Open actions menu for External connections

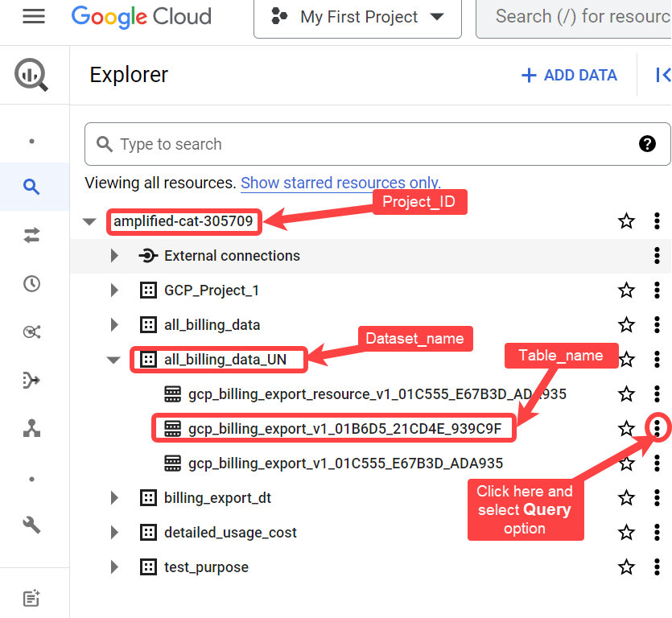[x=657, y=256]
